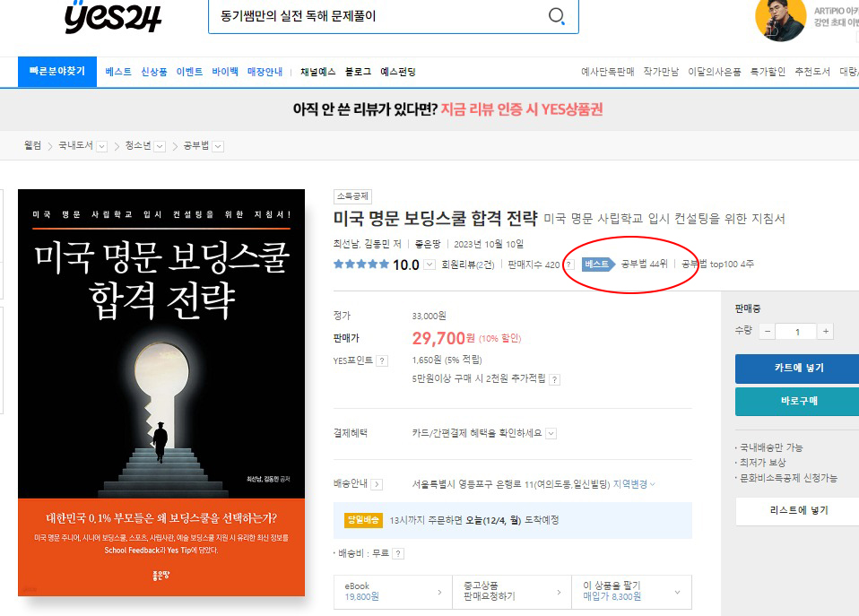Open the 이달의사은품 link
859x616 pixels.
[715, 72]
